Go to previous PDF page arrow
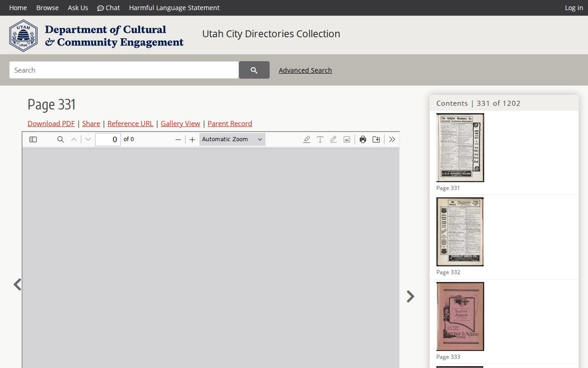Image resolution: width=588 pixels, height=368 pixels. [x=74, y=139]
